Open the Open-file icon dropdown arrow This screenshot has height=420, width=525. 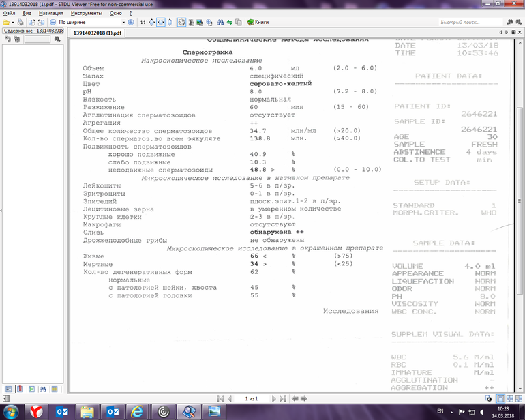pos(12,22)
